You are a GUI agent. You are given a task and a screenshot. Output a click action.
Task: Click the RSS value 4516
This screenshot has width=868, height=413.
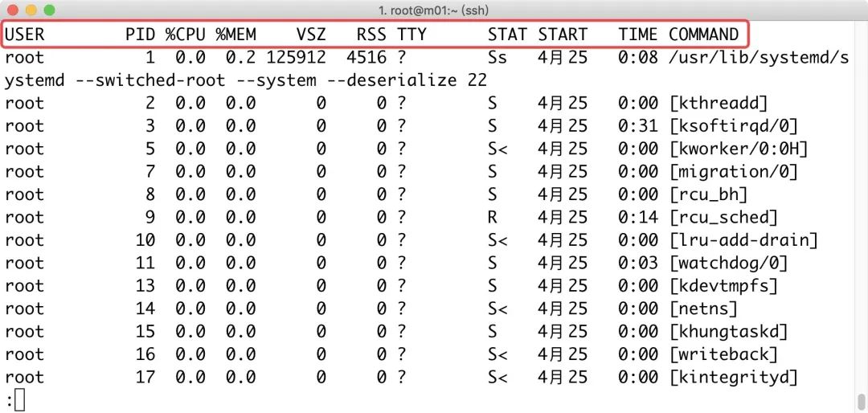pos(366,57)
